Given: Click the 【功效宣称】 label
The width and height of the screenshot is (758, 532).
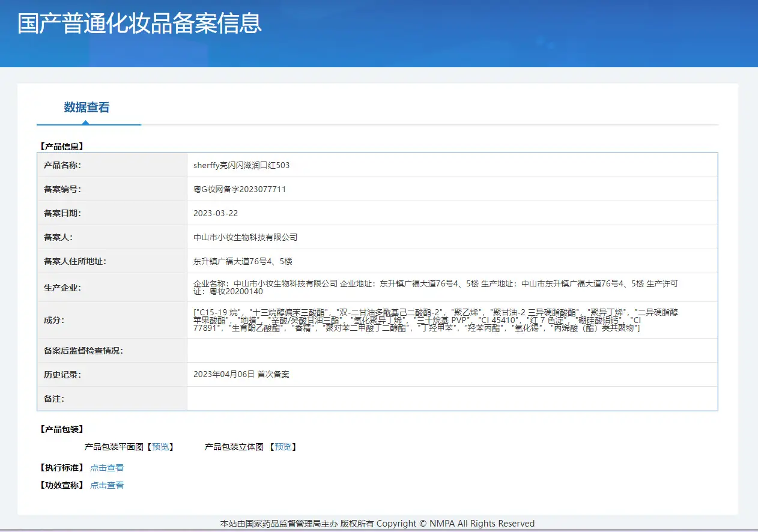Looking at the screenshot, I should (x=61, y=485).
